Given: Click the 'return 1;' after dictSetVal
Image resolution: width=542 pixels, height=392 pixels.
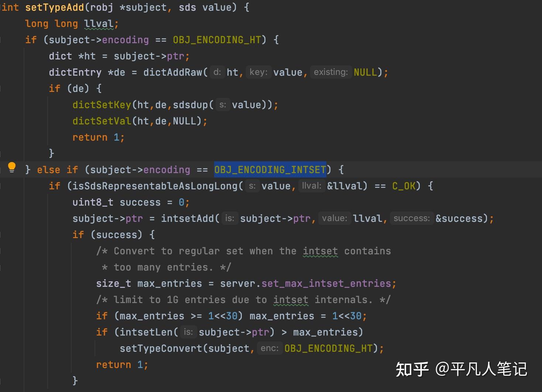Looking at the screenshot, I should click(x=99, y=137).
